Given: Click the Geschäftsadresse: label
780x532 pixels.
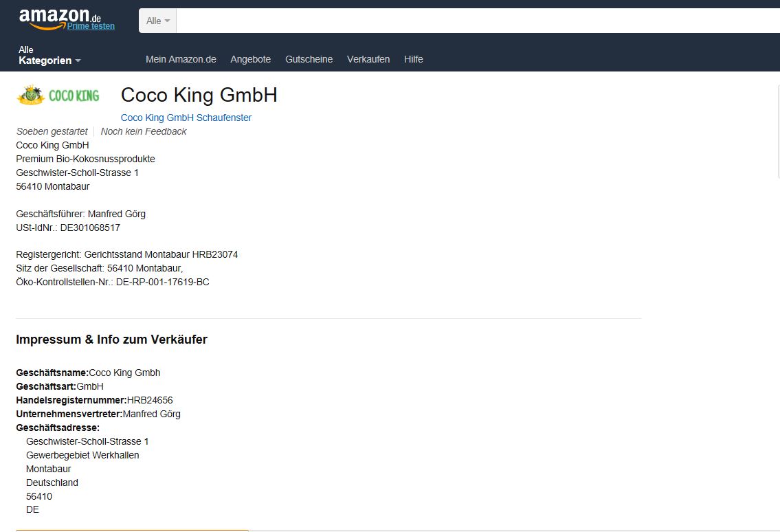Looking at the screenshot, I should pyautogui.click(x=58, y=428).
